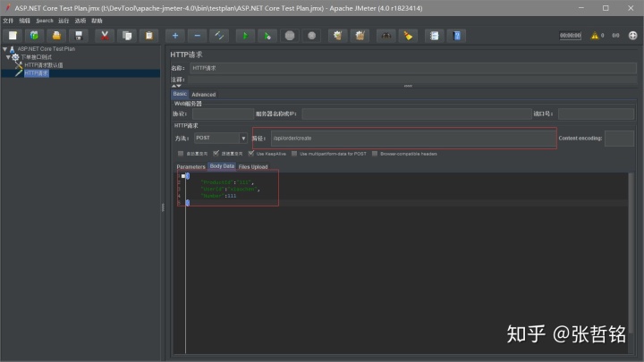644x362 pixels.
Task: Toggle the 跟随重定向 checkbox
Action: tap(216, 153)
